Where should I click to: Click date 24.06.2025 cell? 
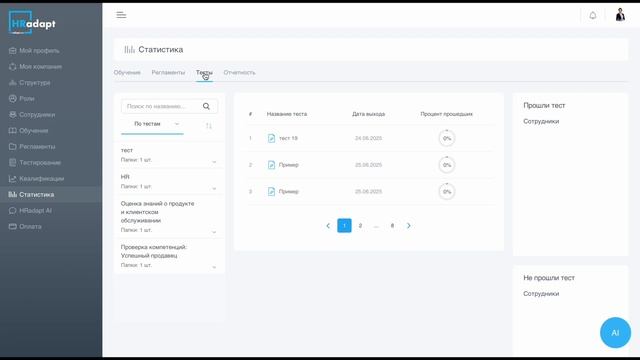pos(368,138)
